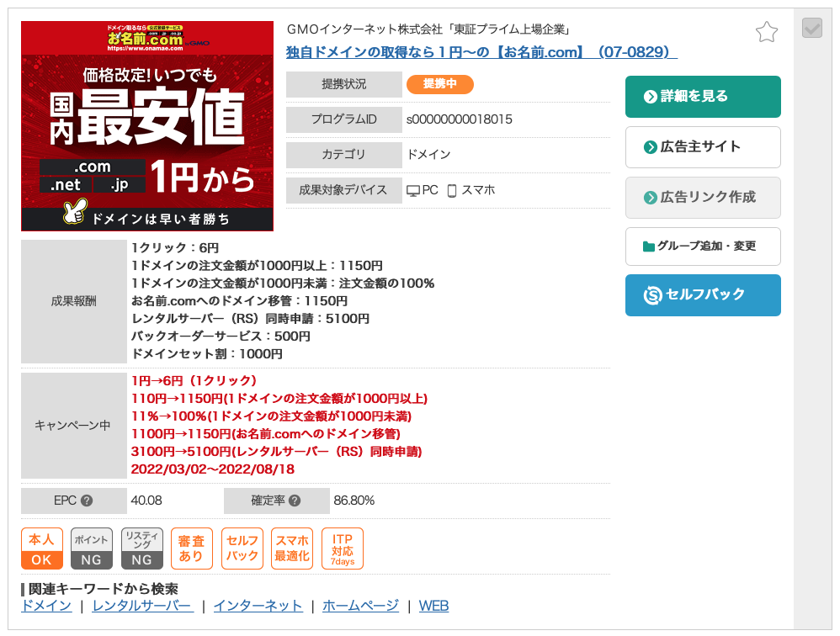Click the ポイントNG badge icon
This screenshot has height=636, width=840.
point(92,549)
